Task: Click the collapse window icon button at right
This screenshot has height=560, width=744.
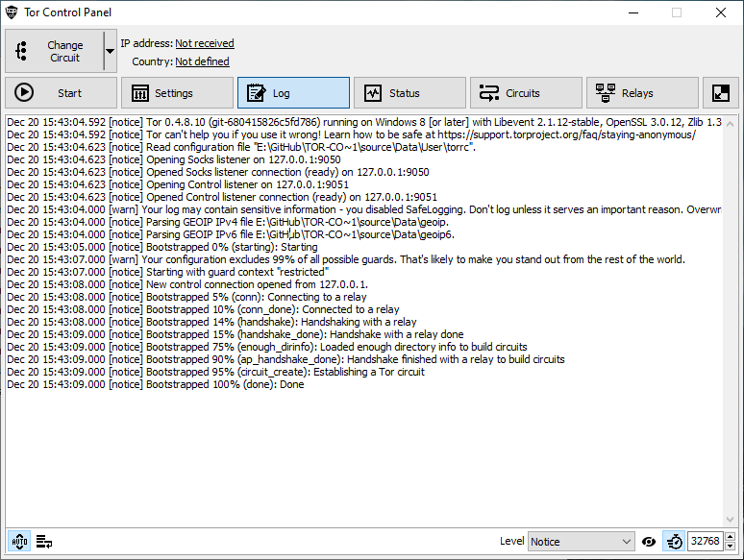Action: coord(721,93)
